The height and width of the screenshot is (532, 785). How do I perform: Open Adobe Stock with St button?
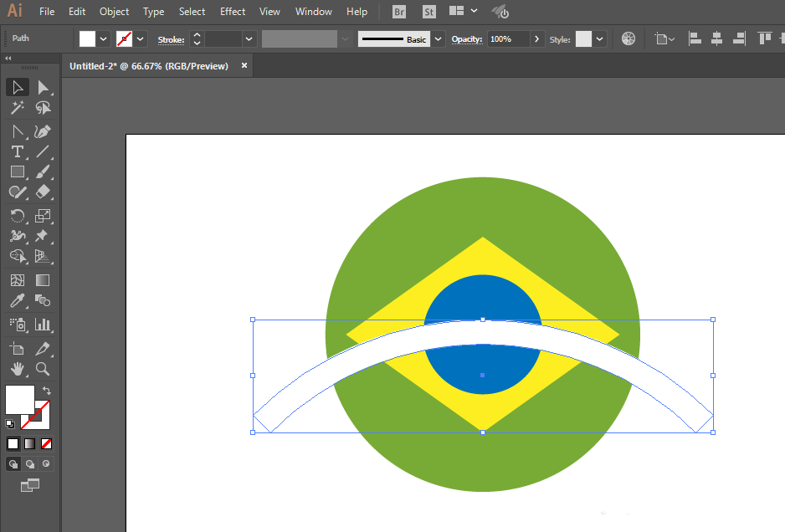point(429,12)
